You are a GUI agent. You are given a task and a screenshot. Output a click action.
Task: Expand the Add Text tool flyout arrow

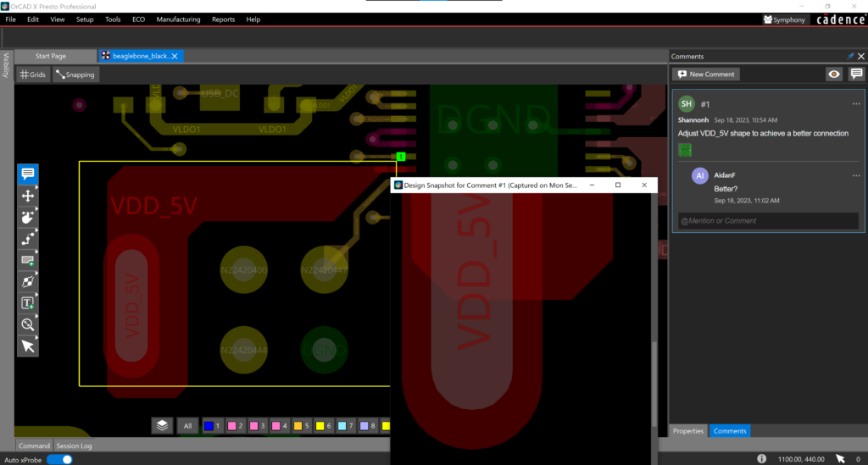(36, 296)
